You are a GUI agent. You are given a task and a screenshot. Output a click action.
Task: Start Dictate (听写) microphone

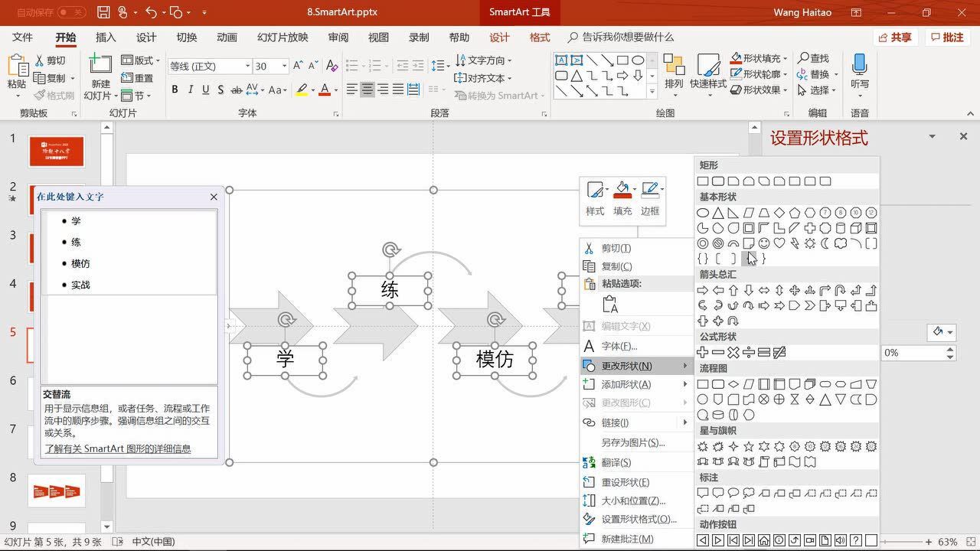point(860,74)
